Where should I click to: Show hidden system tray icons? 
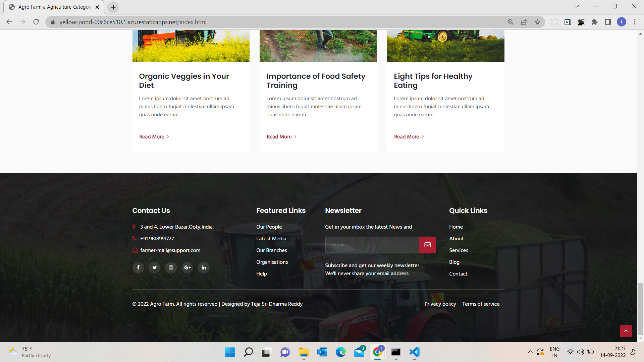[530, 352]
